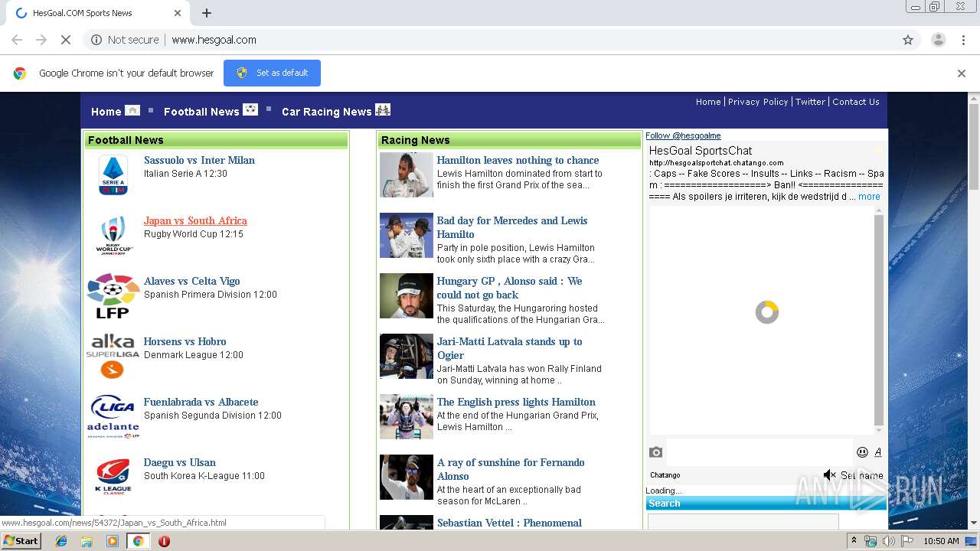The height and width of the screenshot is (551, 980).
Task: Open Sebastian Vettel : Phenomenal article
Action: 509,523
